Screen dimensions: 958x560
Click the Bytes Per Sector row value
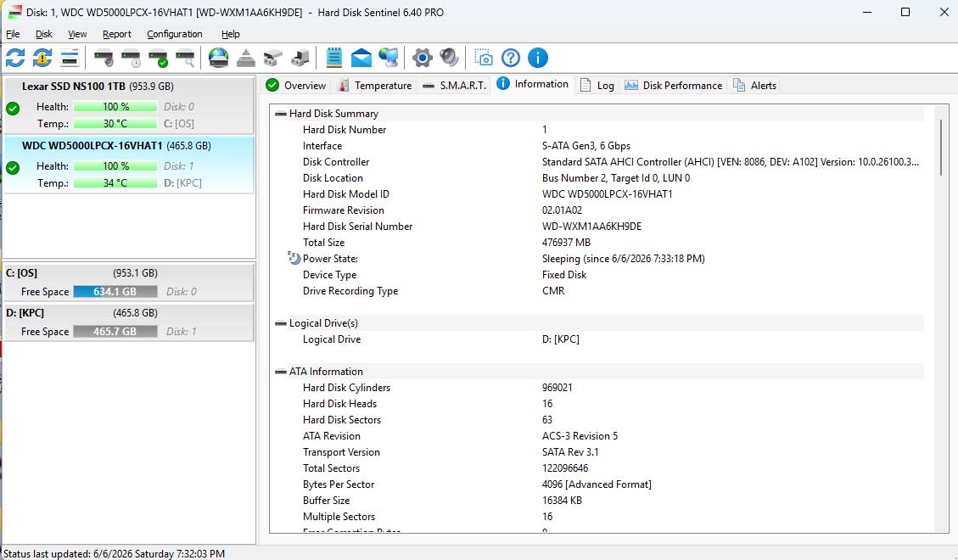pos(597,484)
